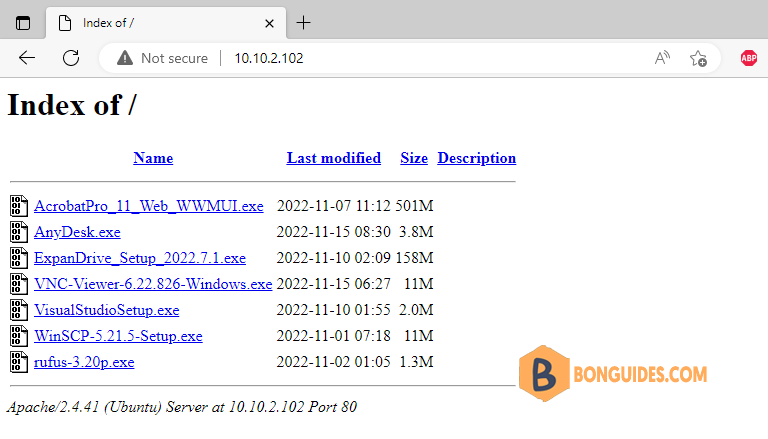This screenshot has width=768, height=439.
Task: Click the Index of / page heading
Action: (x=72, y=105)
